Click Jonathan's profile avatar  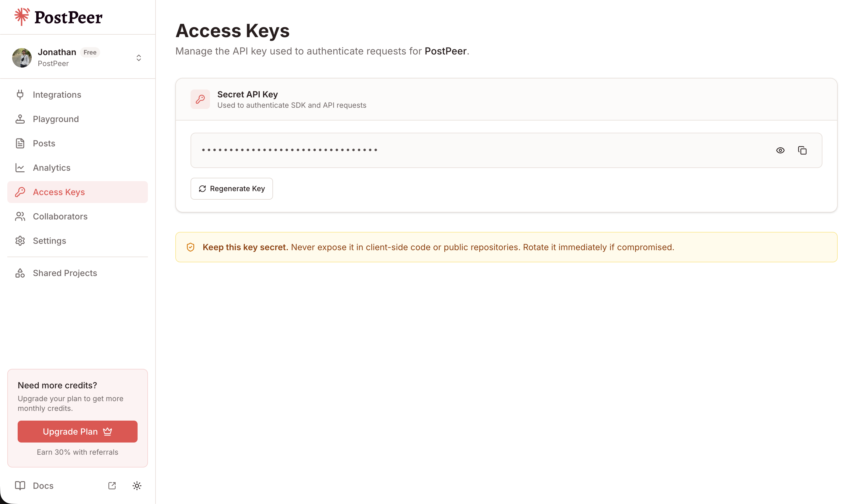click(x=22, y=58)
